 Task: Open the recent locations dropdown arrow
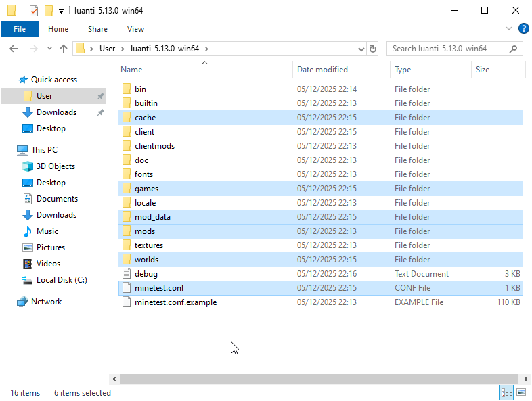[49, 49]
